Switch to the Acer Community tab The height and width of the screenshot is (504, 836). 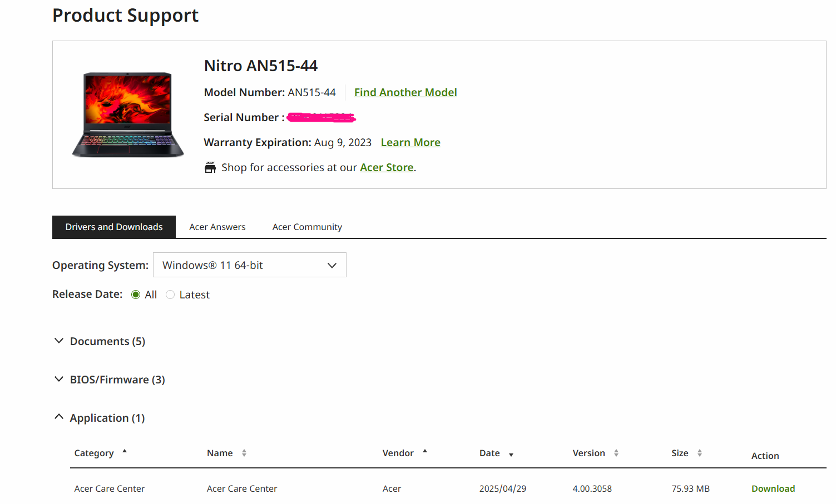click(x=307, y=227)
